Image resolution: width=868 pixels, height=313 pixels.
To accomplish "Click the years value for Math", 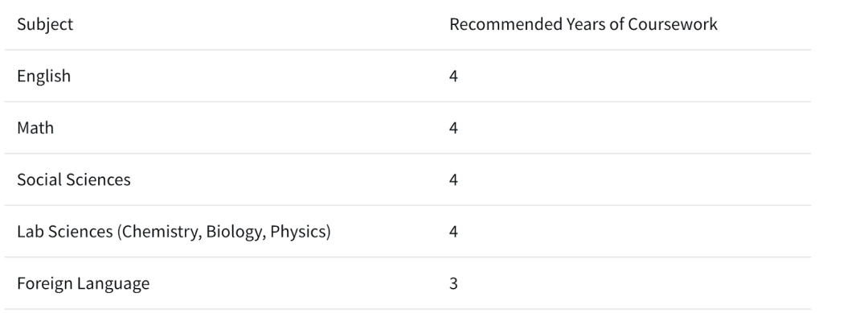I will click(x=453, y=128).
